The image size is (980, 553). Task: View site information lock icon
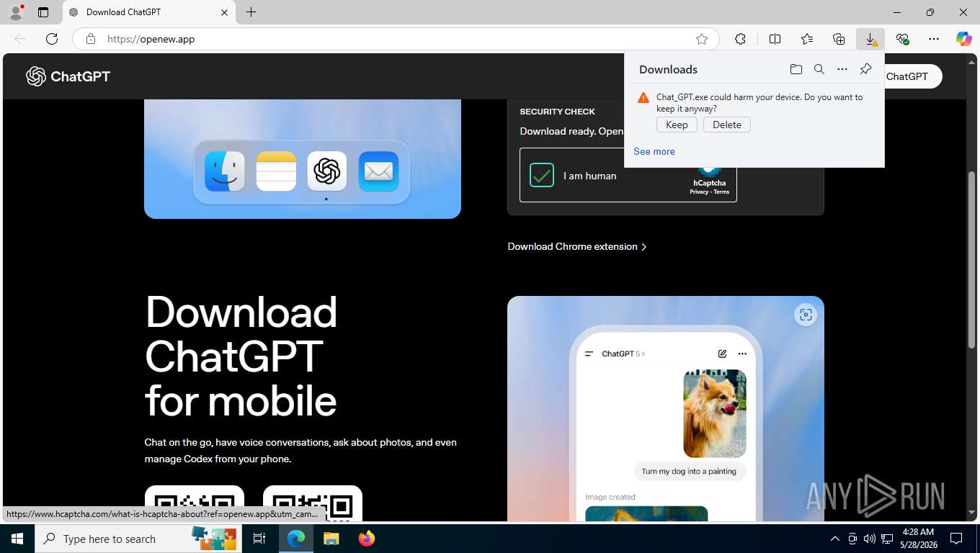pyautogui.click(x=91, y=39)
